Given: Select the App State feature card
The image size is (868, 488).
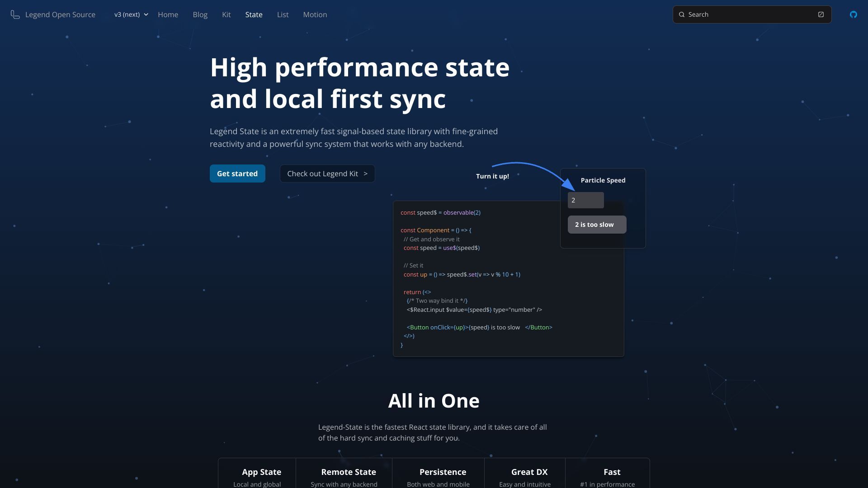Looking at the screenshot, I should click(x=257, y=473).
